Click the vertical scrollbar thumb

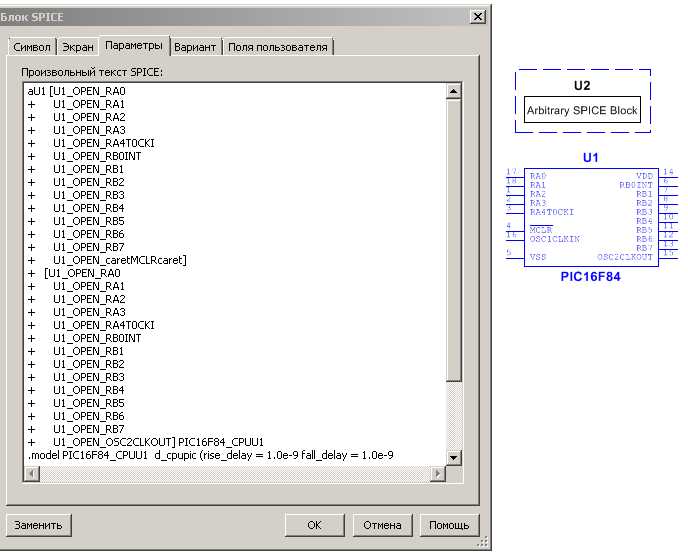coord(453,240)
